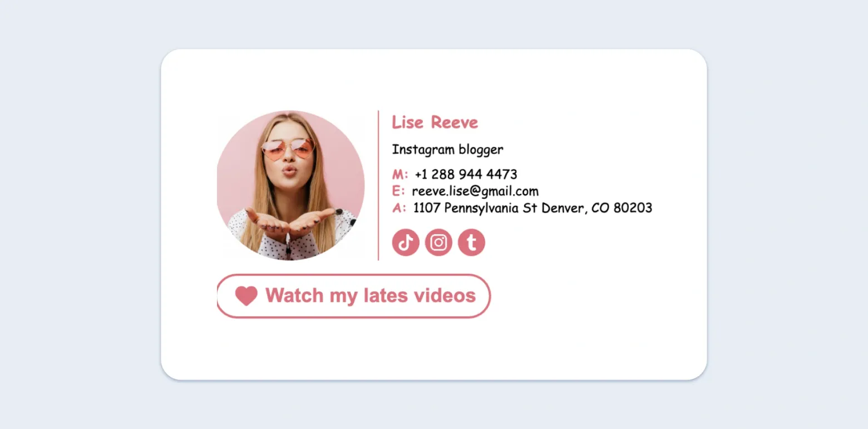Select the name 'Lise Reeve'

tap(435, 122)
